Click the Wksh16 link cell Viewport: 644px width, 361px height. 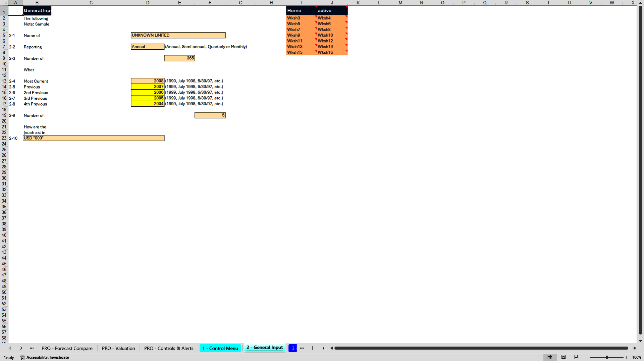coord(332,52)
